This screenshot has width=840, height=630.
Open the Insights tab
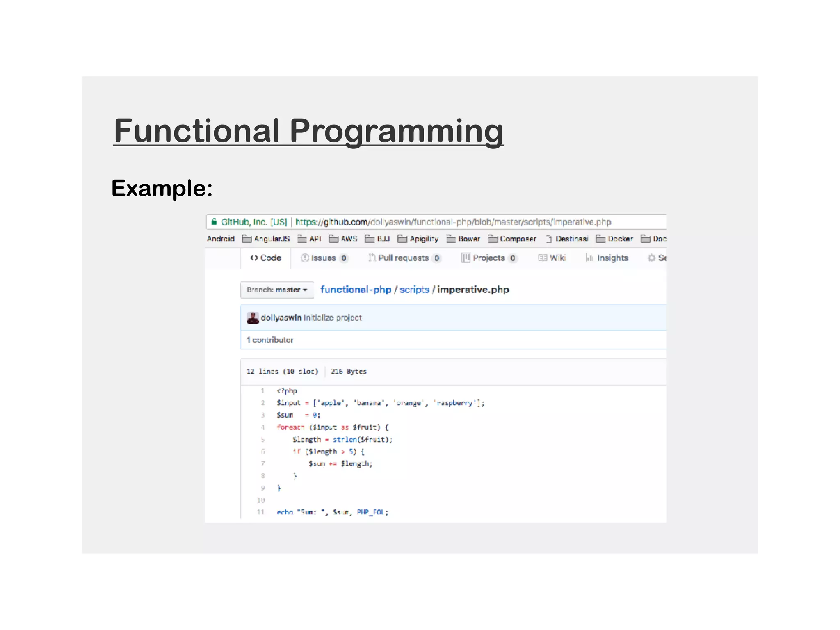click(x=607, y=258)
